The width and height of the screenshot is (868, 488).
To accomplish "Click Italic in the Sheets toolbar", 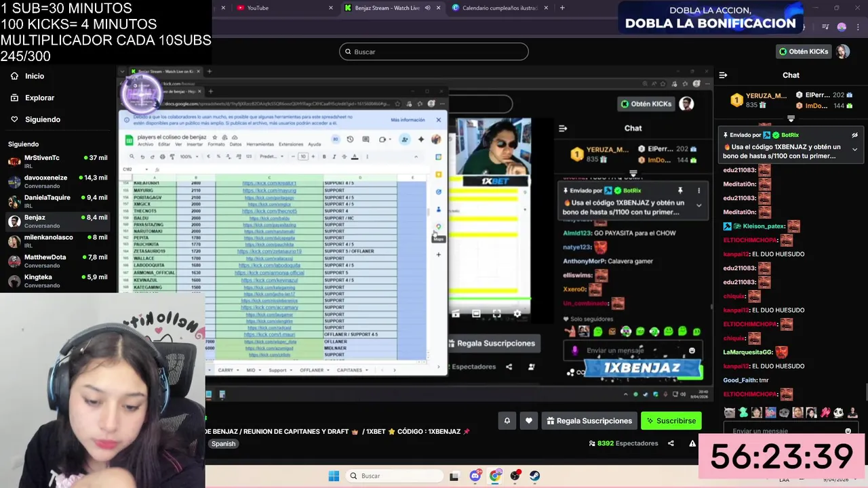I will (x=334, y=157).
